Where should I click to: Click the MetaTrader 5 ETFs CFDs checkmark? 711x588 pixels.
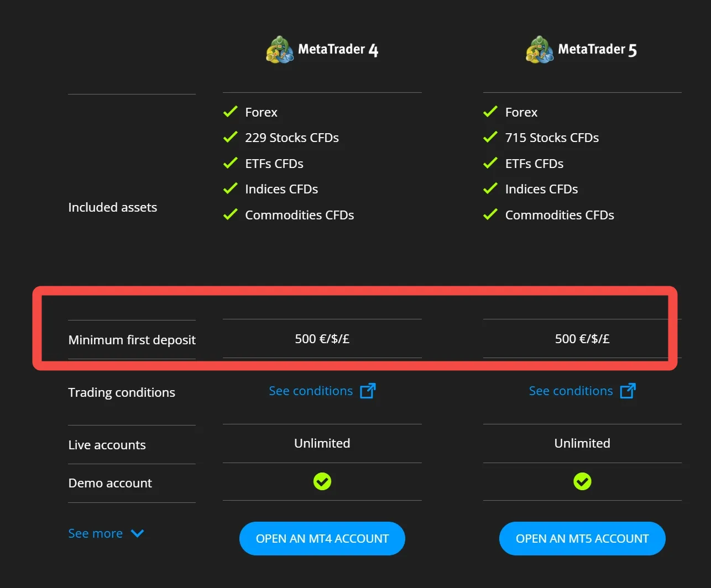pyautogui.click(x=490, y=163)
